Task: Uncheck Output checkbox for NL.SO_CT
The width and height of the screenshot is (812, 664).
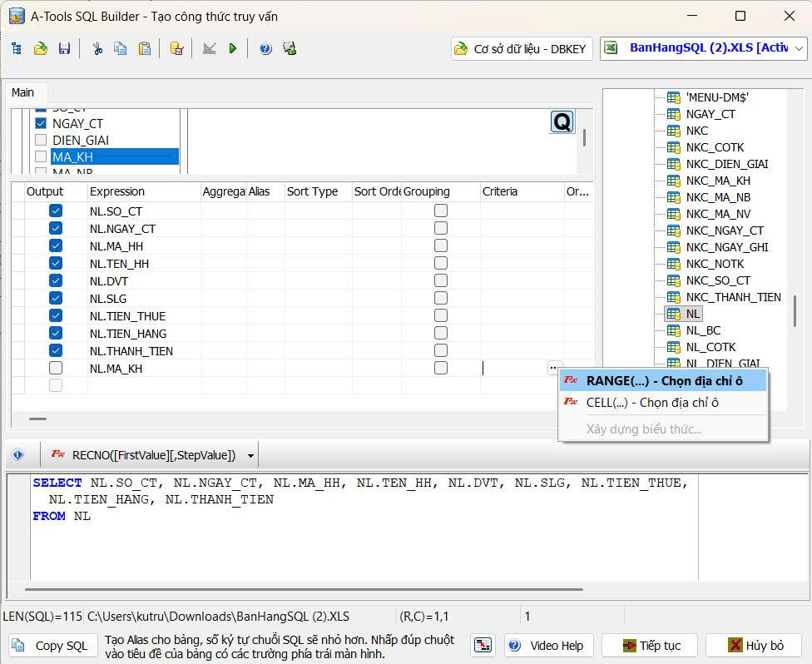Action: pyautogui.click(x=56, y=211)
